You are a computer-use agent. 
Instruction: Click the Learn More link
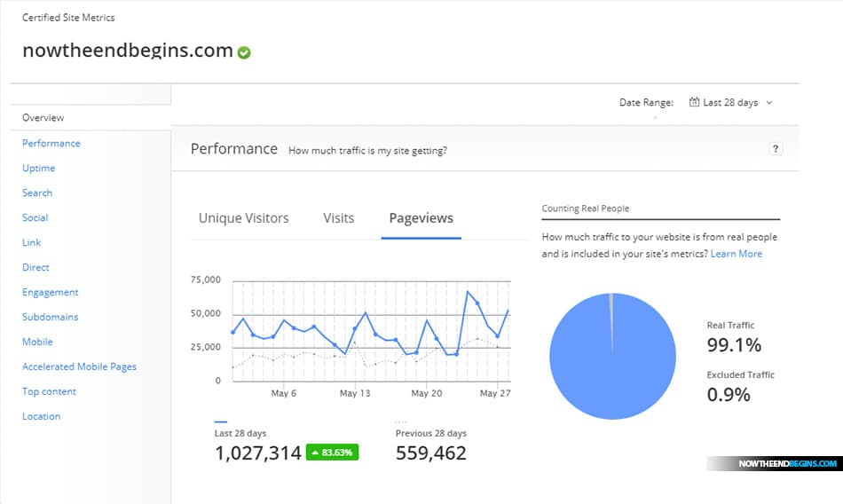pos(736,254)
